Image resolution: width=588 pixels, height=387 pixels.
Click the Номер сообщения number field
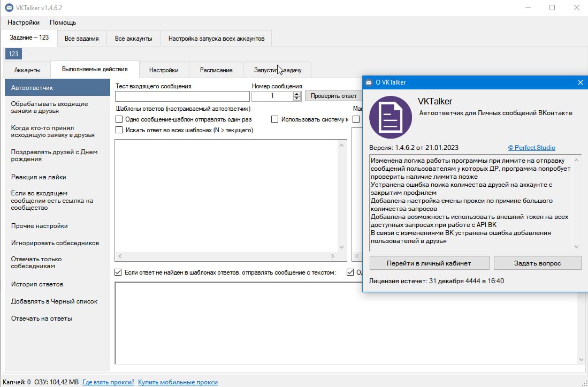[272, 96]
